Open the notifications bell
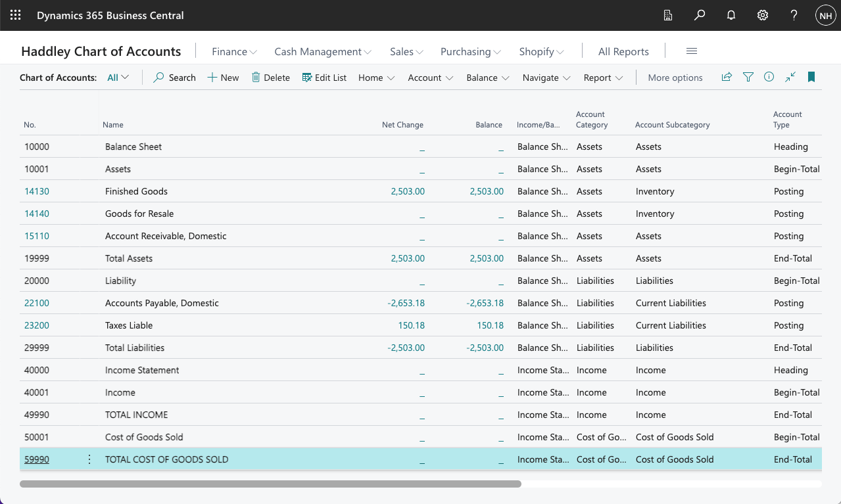The height and width of the screenshot is (504, 841). pyautogui.click(x=731, y=15)
